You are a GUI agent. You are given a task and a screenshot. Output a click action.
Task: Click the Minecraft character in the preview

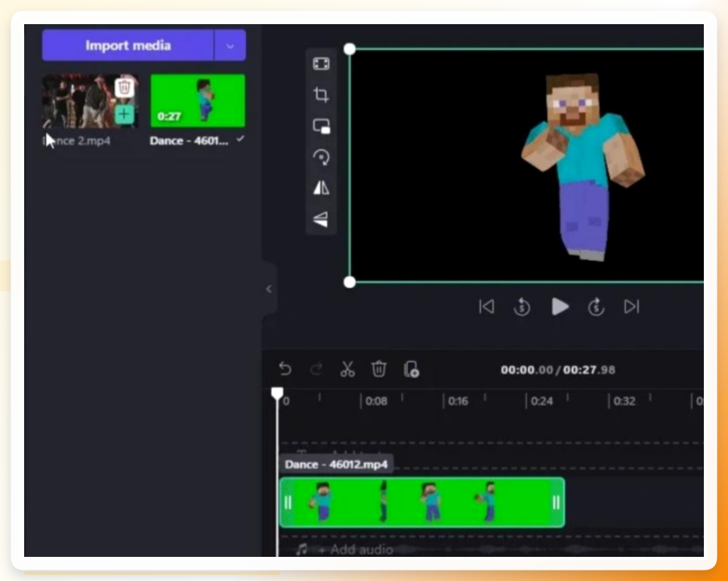(582, 166)
